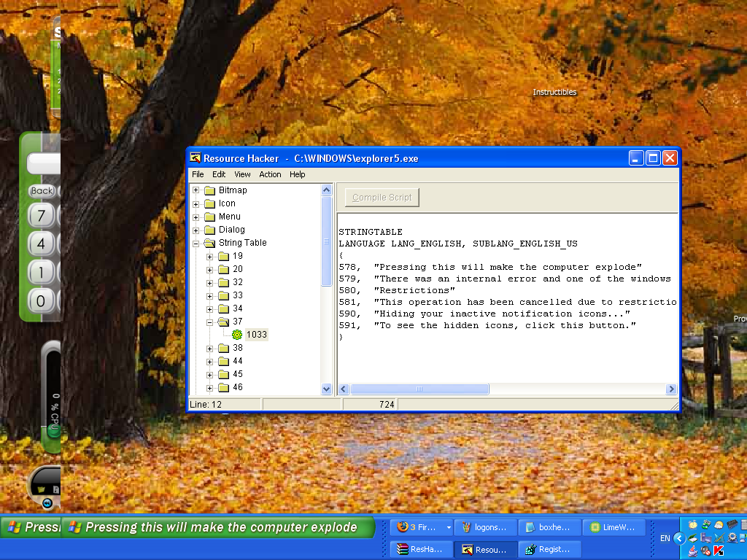
Task: Click the Icon folder icon in tree
Action: coord(210,204)
